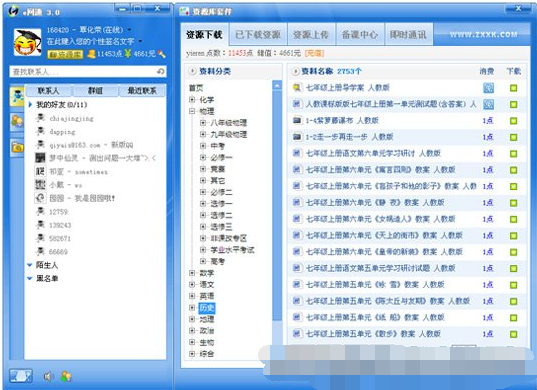Click green download box for 《散步》教案 row
This screenshot has height=390, width=537.
pyautogui.click(x=513, y=334)
